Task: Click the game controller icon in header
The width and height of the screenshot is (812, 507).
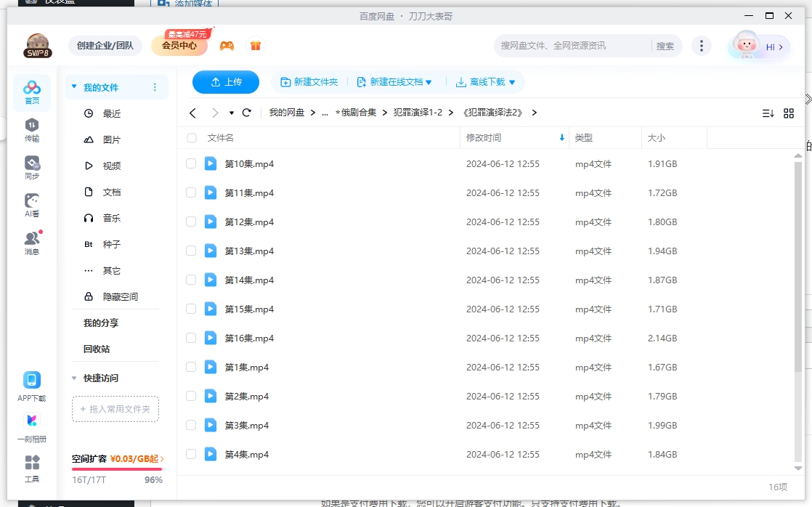Action: tap(227, 46)
